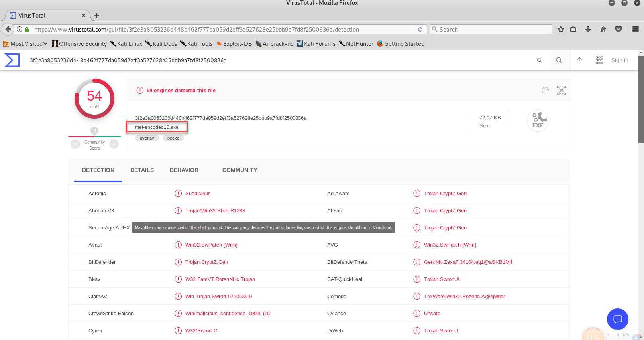This screenshot has width=644, height=340.
Task: Go back with the Firefox back arrow
Action: (x=8, y=29)
